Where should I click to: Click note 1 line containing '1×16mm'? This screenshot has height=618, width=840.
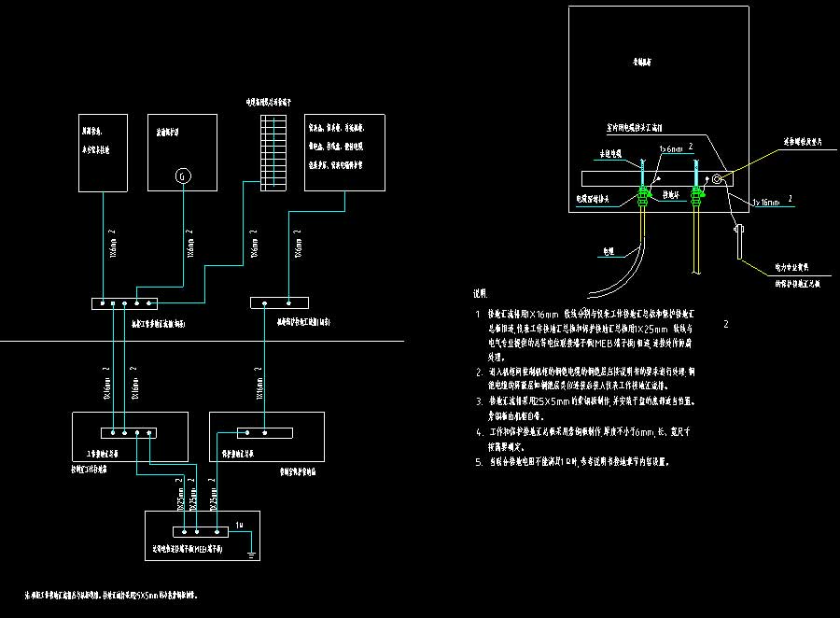click(x=586, y=314)
